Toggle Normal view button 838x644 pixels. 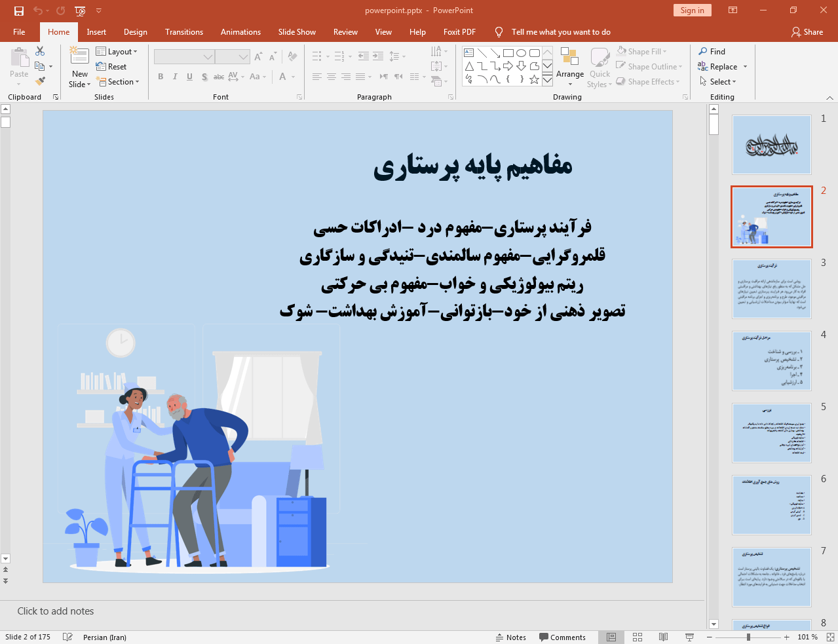tap(611, 637)
